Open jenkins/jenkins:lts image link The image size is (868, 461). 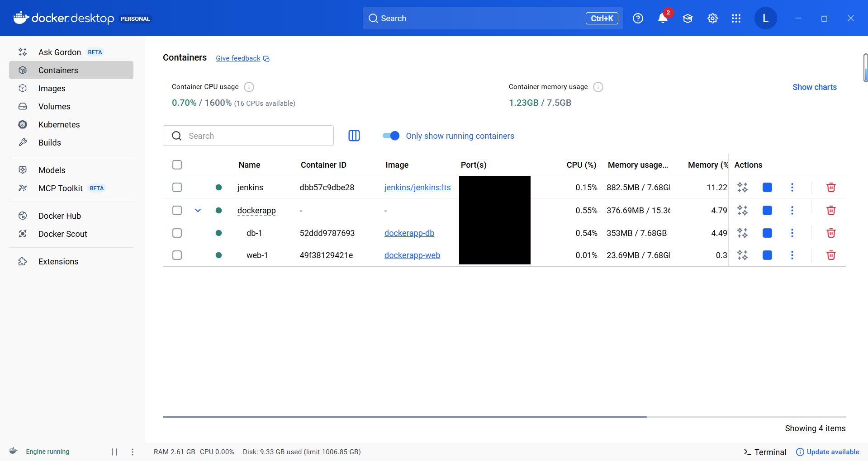pos(417,187)
